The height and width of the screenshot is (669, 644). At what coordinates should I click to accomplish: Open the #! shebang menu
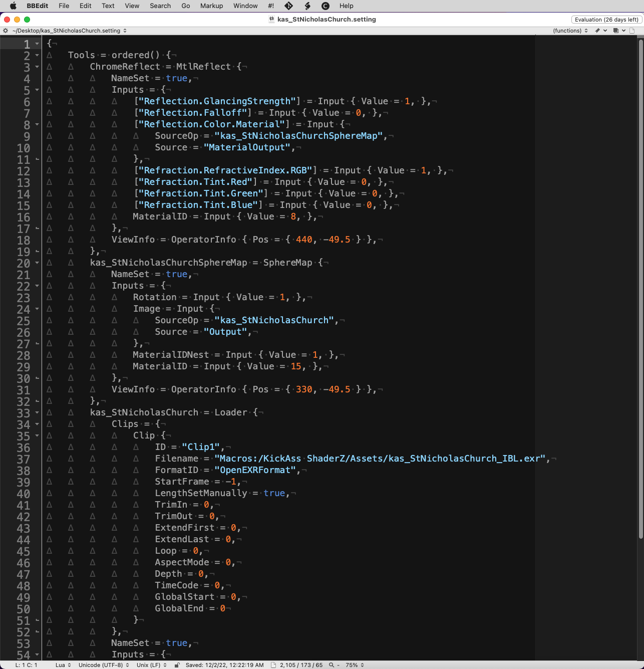pyautogui.click(x=271, y=6)
